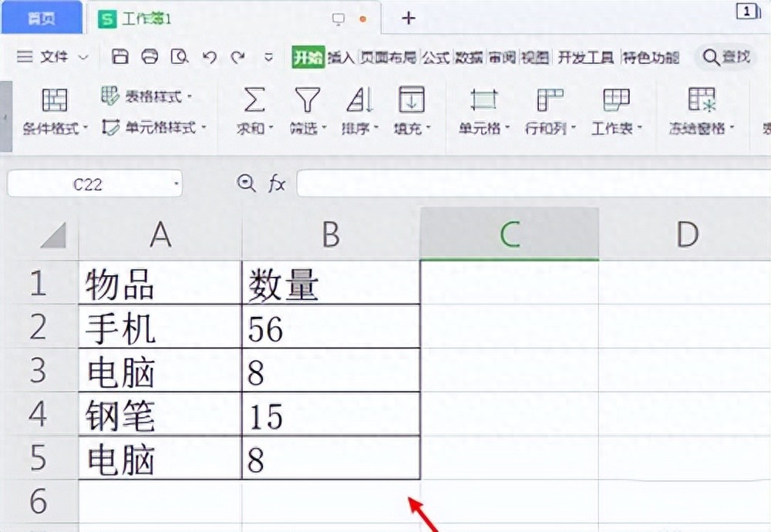Click 电脑 cell in row 5
Image resolution: width=771 pixels, height=532 pixels.
160,458
